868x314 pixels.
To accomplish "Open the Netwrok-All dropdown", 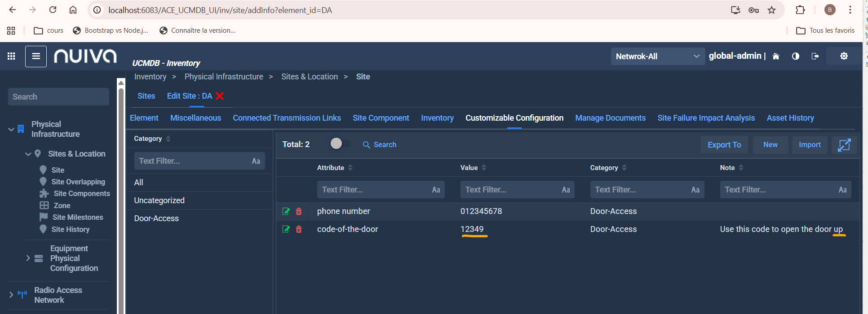I will 657,56.
